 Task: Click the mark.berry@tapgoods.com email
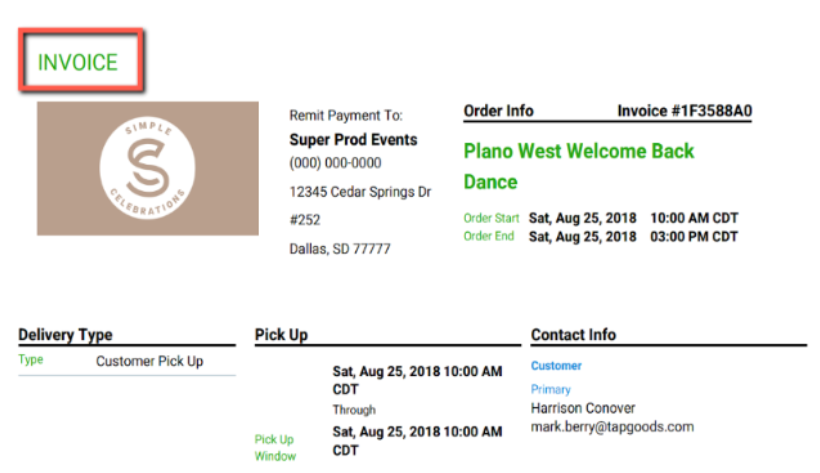[612, 427]
